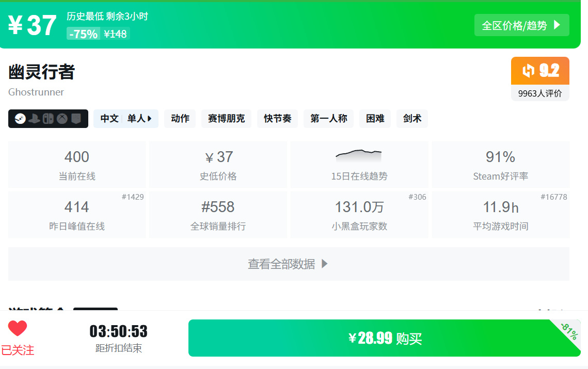Click the 11.9h 平均游戏时间 cell
The height and width of the screenshot is (369, 588).
pos(501,215)
